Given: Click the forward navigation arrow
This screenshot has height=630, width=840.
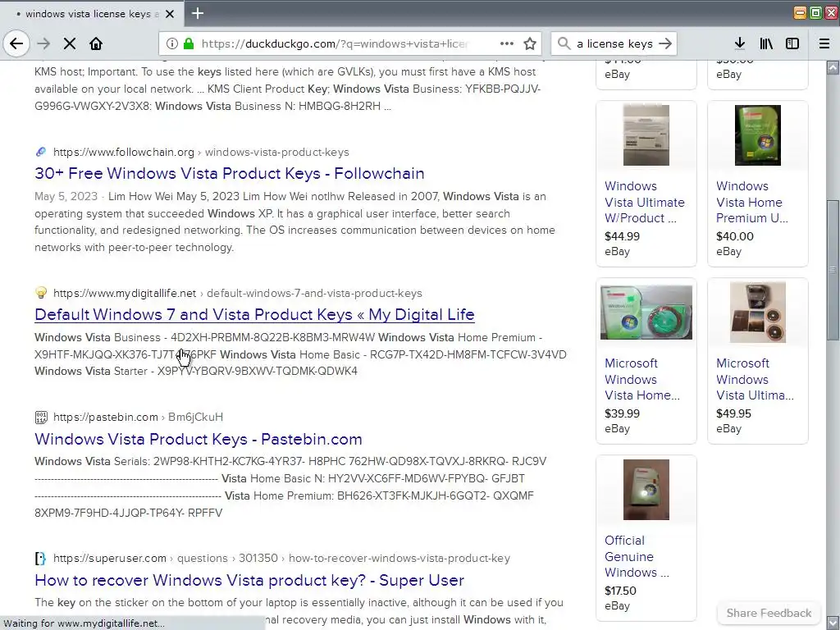Looking at the screenshot, I should 43,43.
